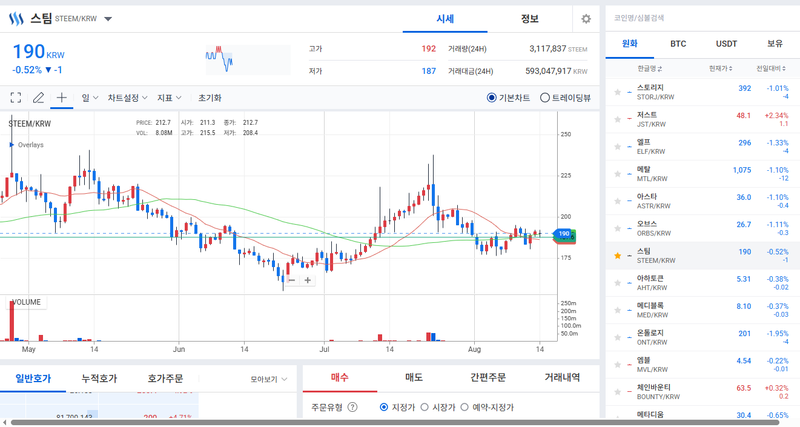Switch to 매도 sell tab
800x427 pixels.
coord(414,378)
